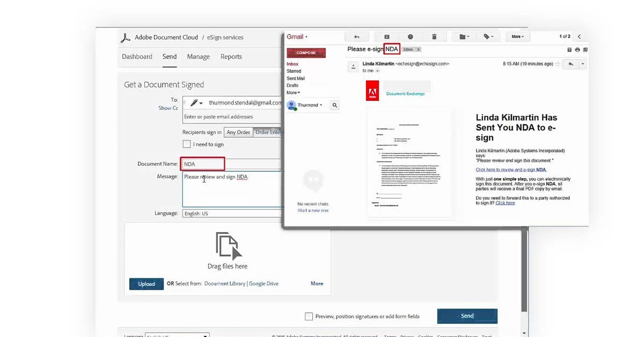
Task: Click the Gmail search magnifier icon
Action: point(334,105)
